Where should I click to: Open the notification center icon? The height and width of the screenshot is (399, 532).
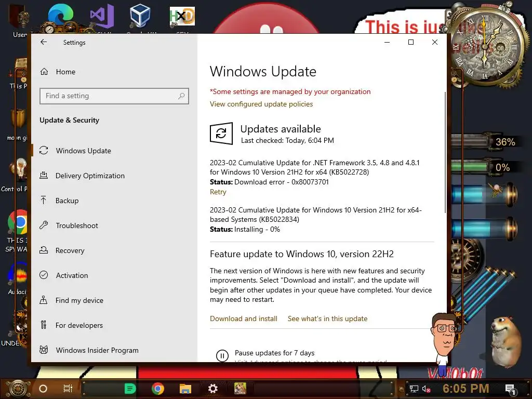coord(510,389)
